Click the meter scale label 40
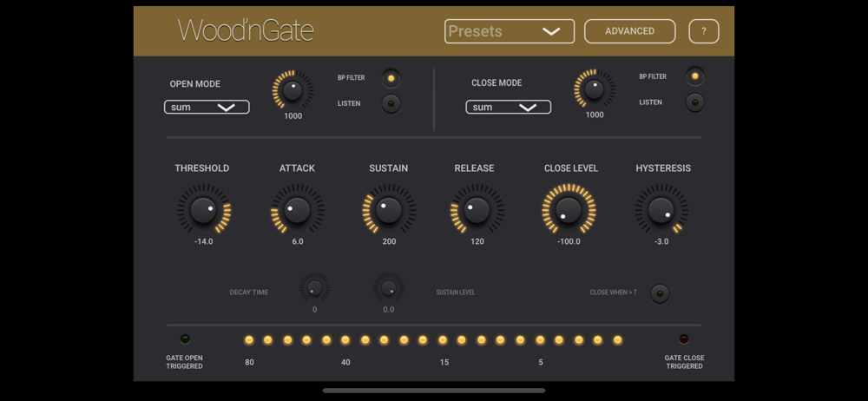Viewport: 868px width, 401px height. point(345,363)
